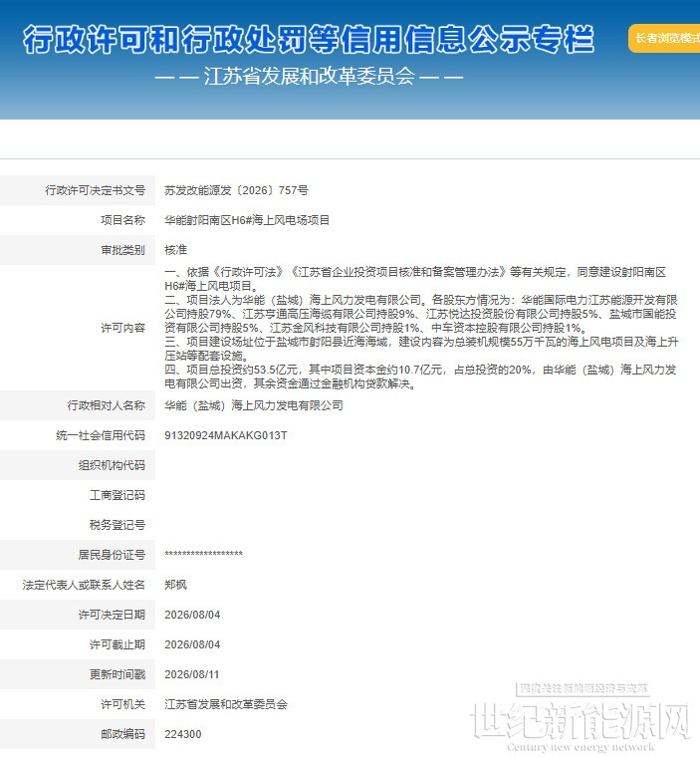Select postal code 224300

point(183,735)
